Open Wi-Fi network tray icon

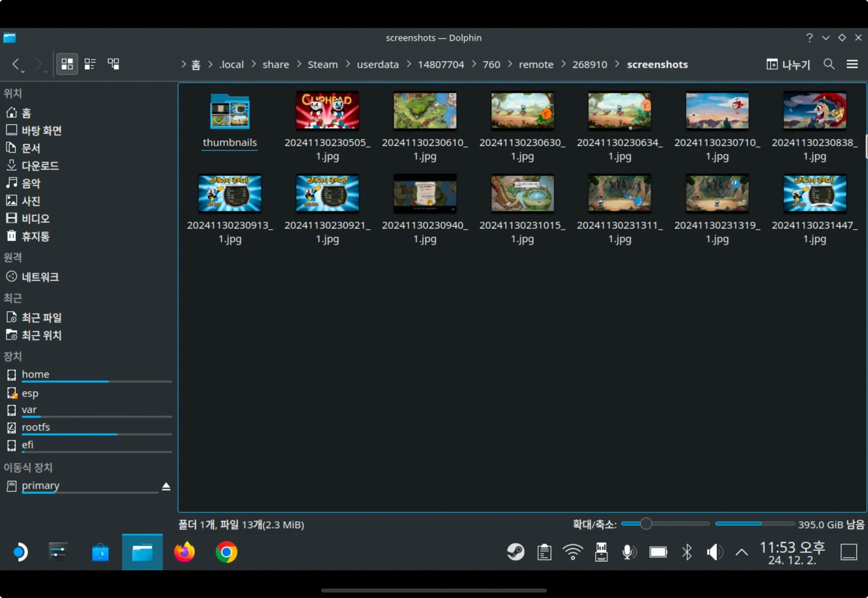pyautogui.click(x=573, y=552)
